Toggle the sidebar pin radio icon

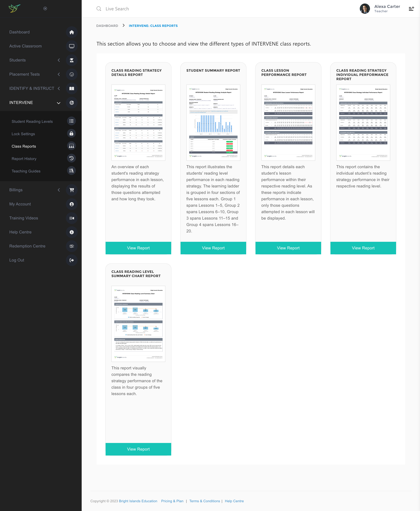click(45, 9)
